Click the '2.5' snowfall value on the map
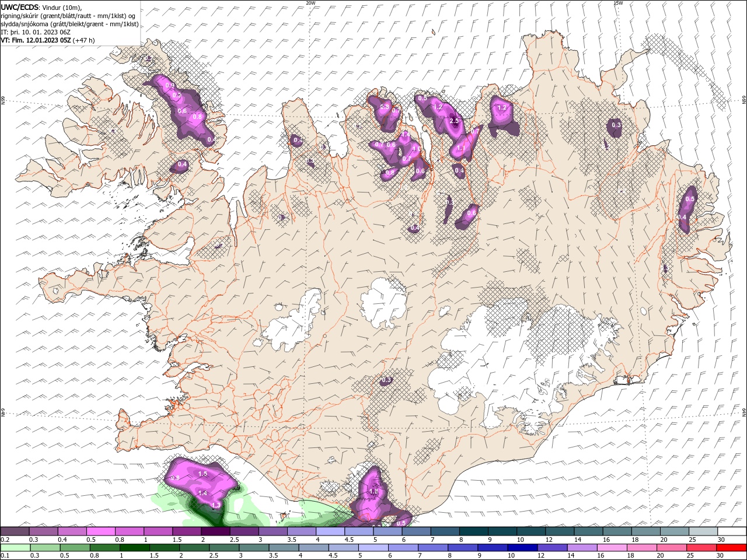The width and height of the screenshot is (747, 560). (455, 121)
